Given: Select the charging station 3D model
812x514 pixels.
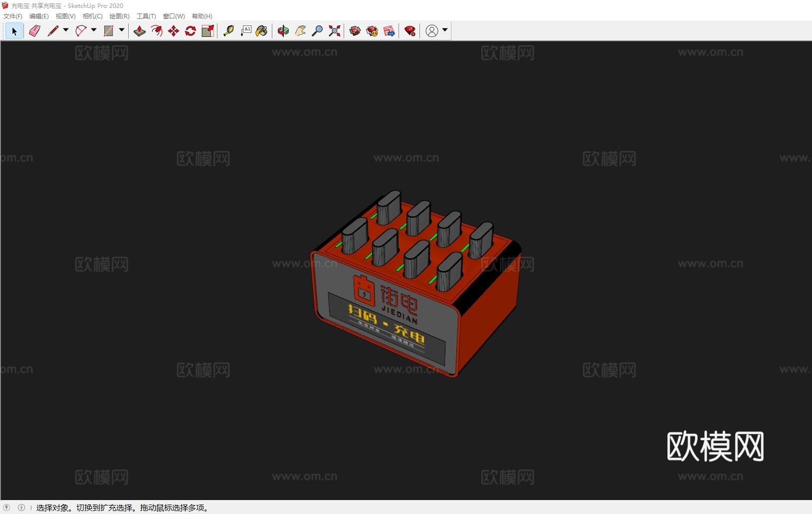Looking at the screenshot, I should pos(415,283).
